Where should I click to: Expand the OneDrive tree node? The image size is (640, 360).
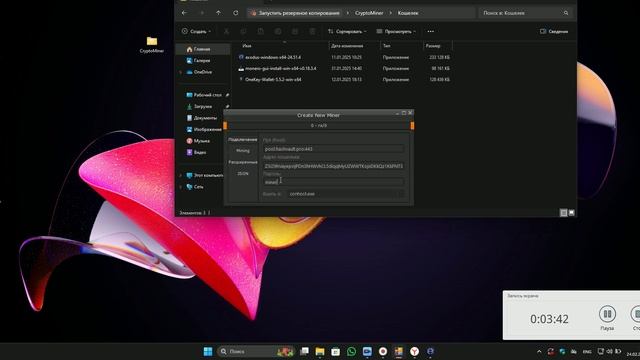pyautogui.click(x=181, y=72)
